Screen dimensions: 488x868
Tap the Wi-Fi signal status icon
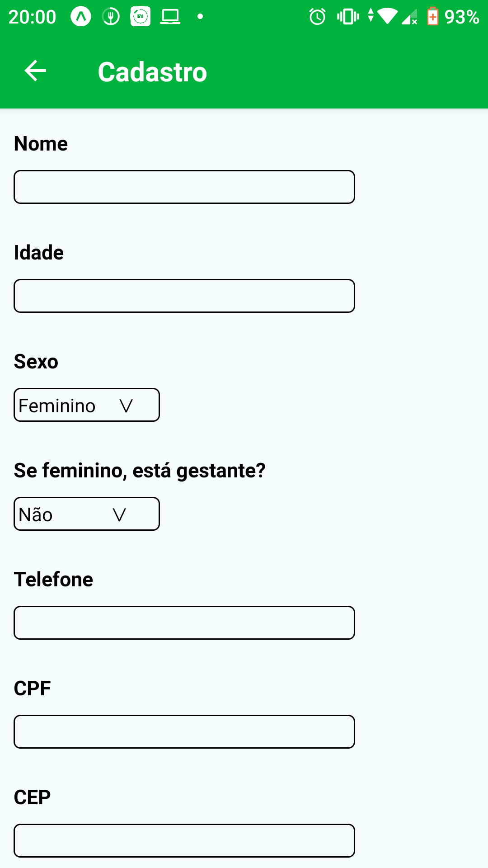pos(387,16)
